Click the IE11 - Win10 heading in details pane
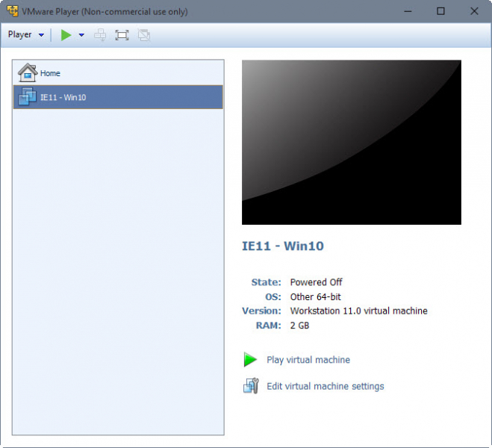 (x=283, y=246)
